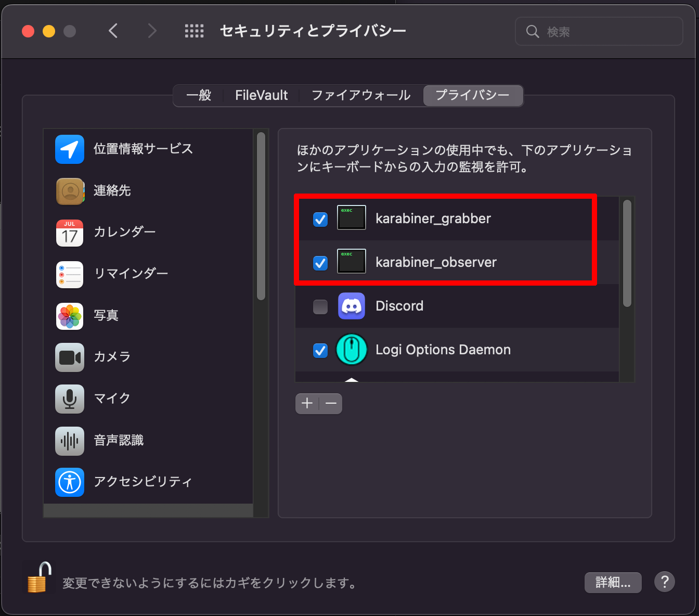Open the 詳細... advanced button
The height and width of the screenshot is (616, 699).
click(613, 583)
